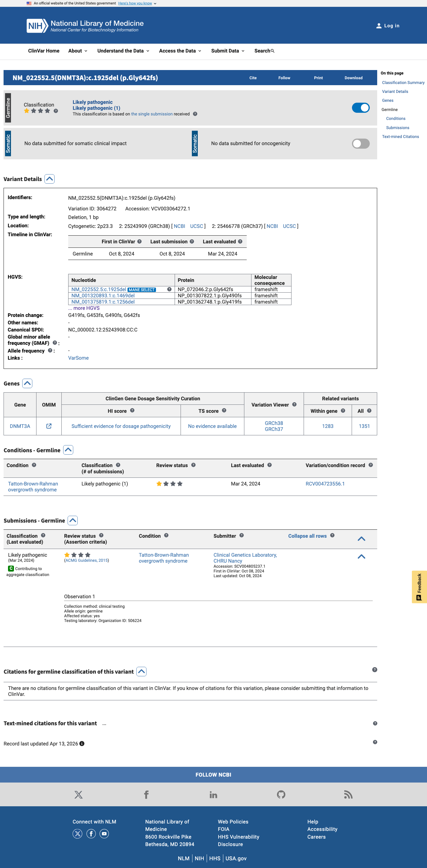Collapse the Genes section
The height and width of the screenshot is (868, 427).
pyautogui.click(x=27, y=383)
